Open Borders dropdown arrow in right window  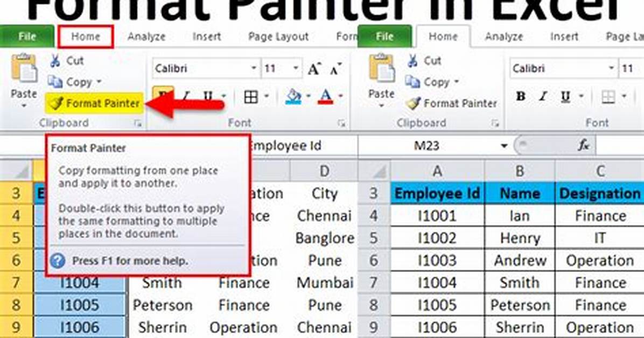tap(624, 97)
